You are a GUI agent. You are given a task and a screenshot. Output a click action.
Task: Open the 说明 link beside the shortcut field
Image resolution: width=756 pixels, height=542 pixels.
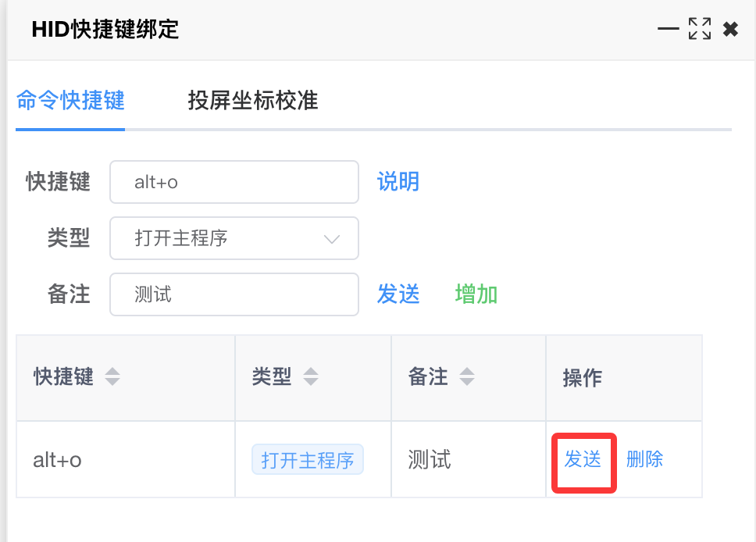398,182
